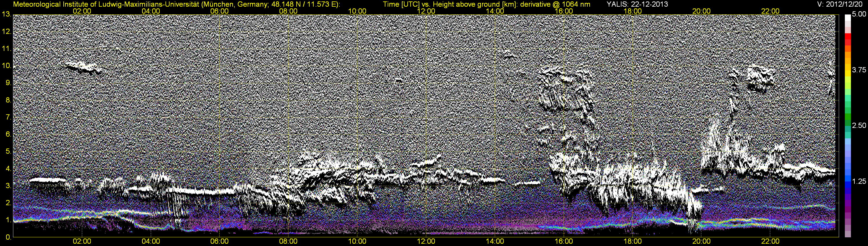Select 12:00 on the bottom time axis

point(426,241)
